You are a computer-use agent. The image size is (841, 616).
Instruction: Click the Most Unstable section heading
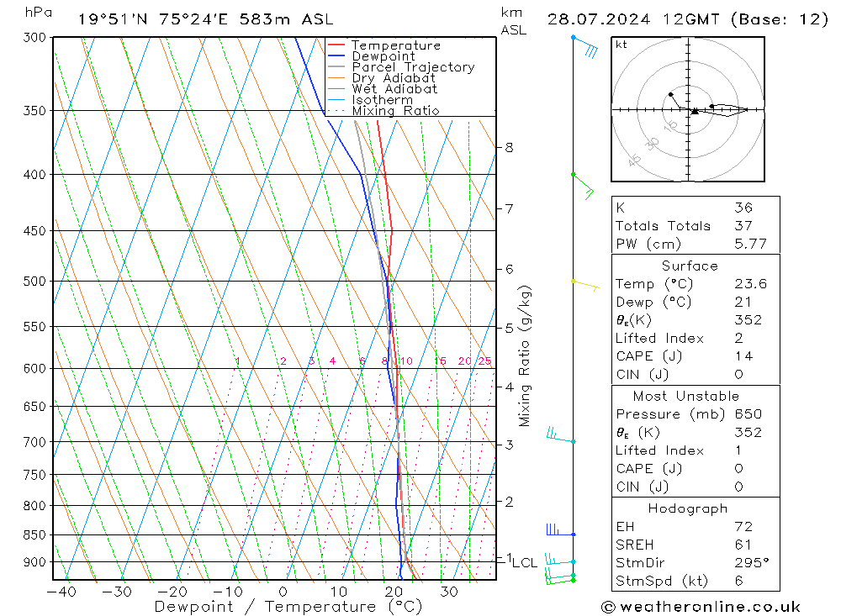point(686,396)
